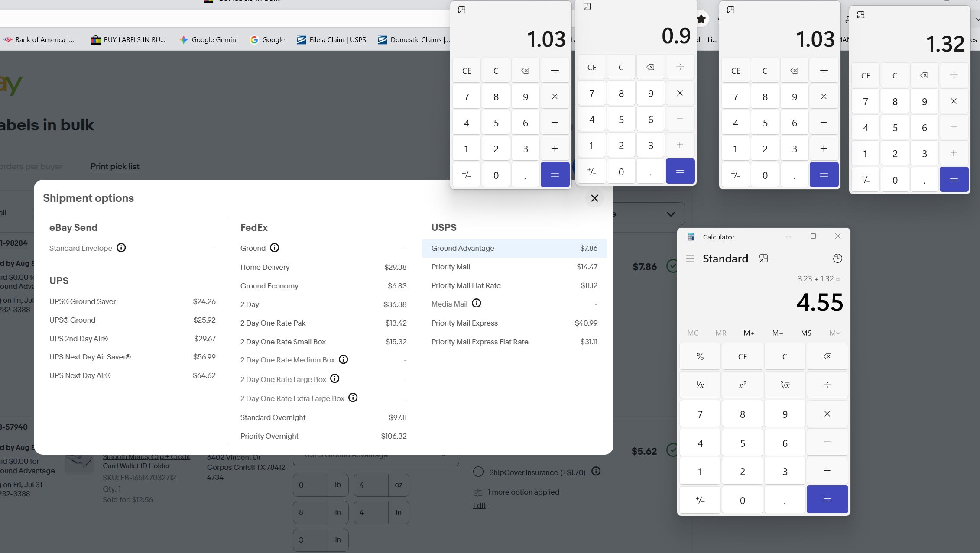Open info icon beside Standard Envelope
The width and height of the screenshot is (980, 553).
coord(121,248)
